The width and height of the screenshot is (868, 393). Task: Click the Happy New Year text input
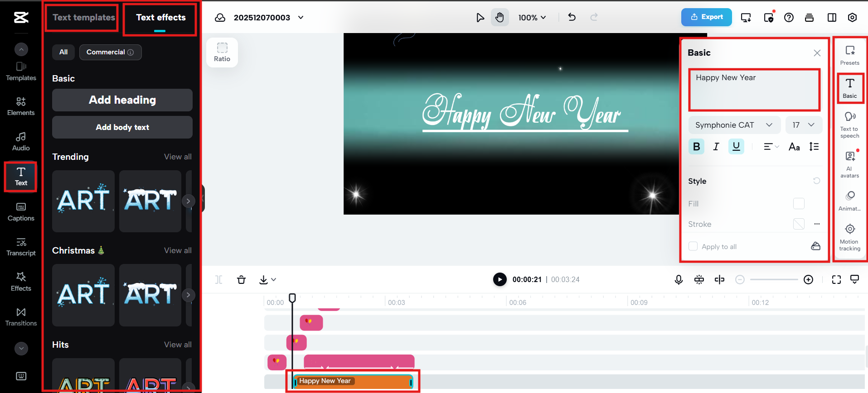click(x=754, y=90)
